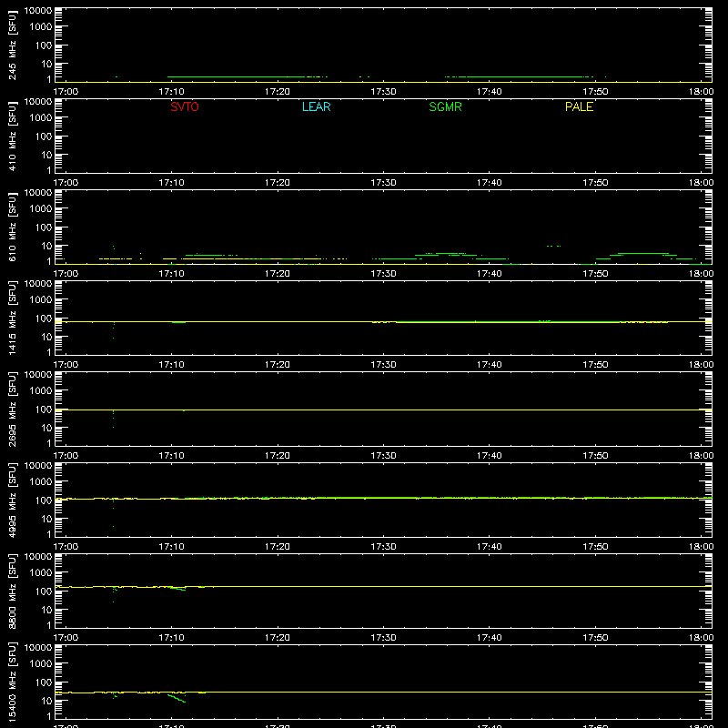Click the green SGMR station label
Viewport: 728px width, 728px height.
(x=445, y=106)
